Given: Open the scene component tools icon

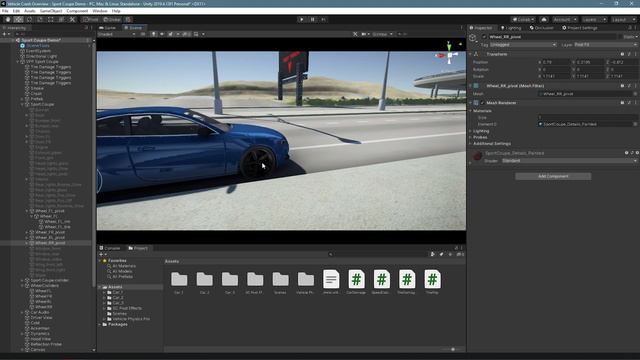Looking at the screenshot, I should click(355, 34).
